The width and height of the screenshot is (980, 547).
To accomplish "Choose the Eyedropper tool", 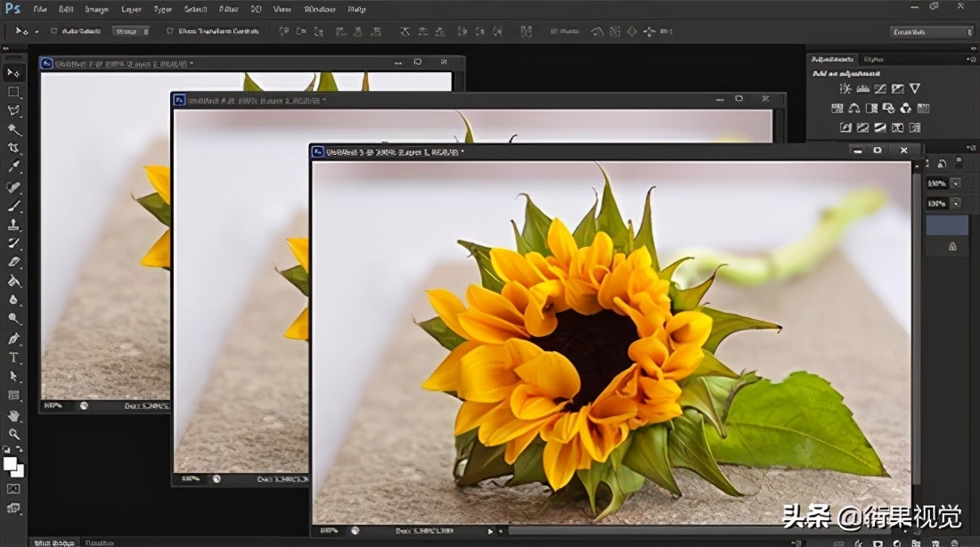I will 13,167.
